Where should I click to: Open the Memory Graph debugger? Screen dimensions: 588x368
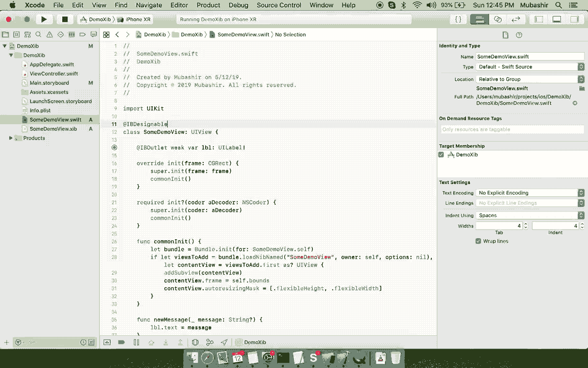coord(210,342)
